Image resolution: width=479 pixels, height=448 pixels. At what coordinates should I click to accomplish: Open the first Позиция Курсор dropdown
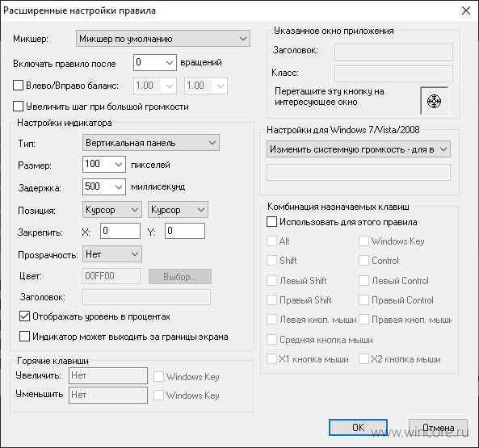point(112,210)
